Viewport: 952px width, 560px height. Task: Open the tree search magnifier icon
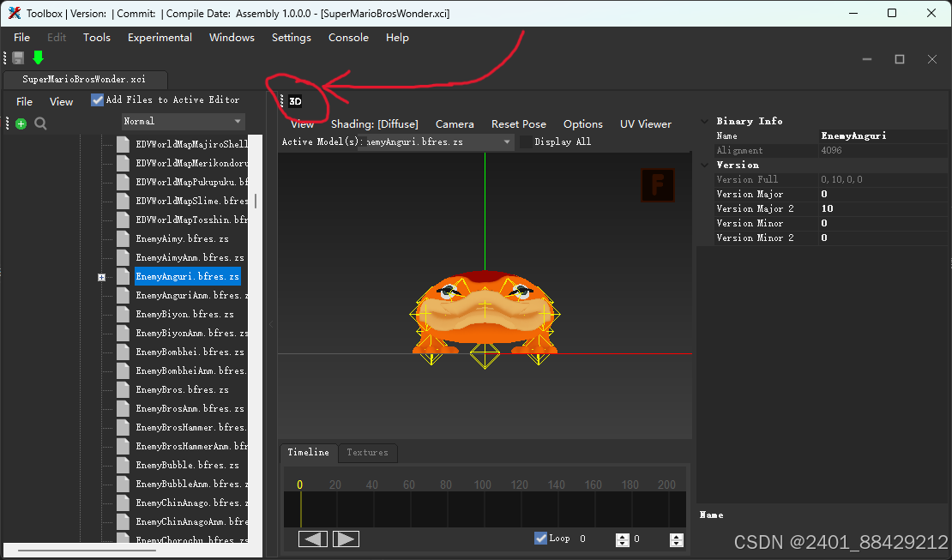(x=40, y=123)
